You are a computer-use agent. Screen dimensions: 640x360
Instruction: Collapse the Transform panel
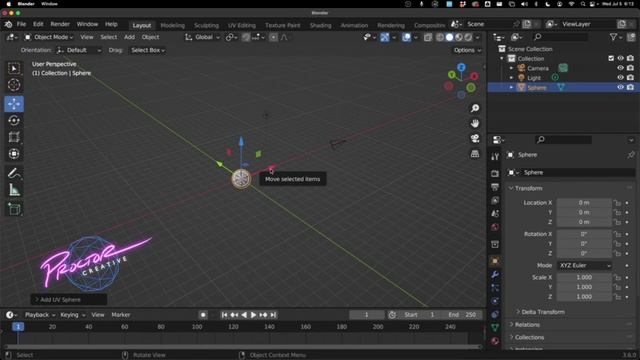(x=528, y=188)
